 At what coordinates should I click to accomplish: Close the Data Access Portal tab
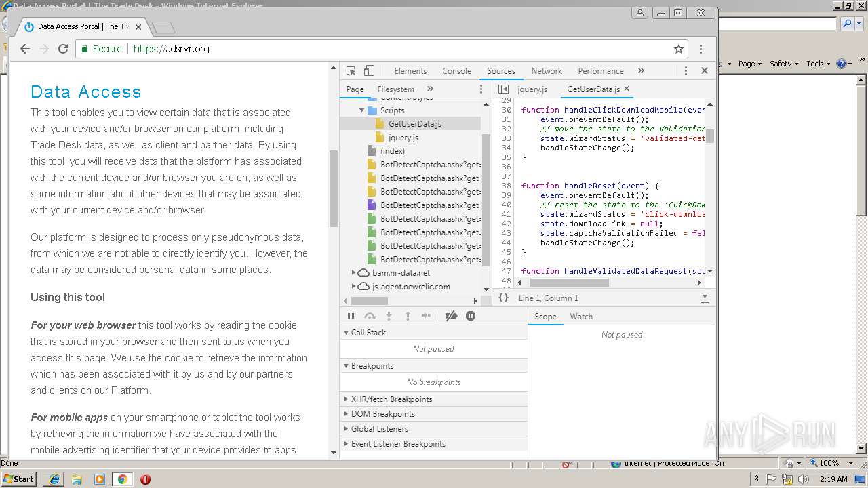pos(138,27)
